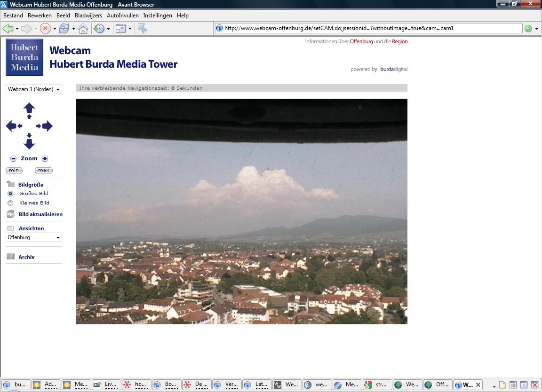
Task: Pan the webcam up with large arrow
Action: coord(29,108)
